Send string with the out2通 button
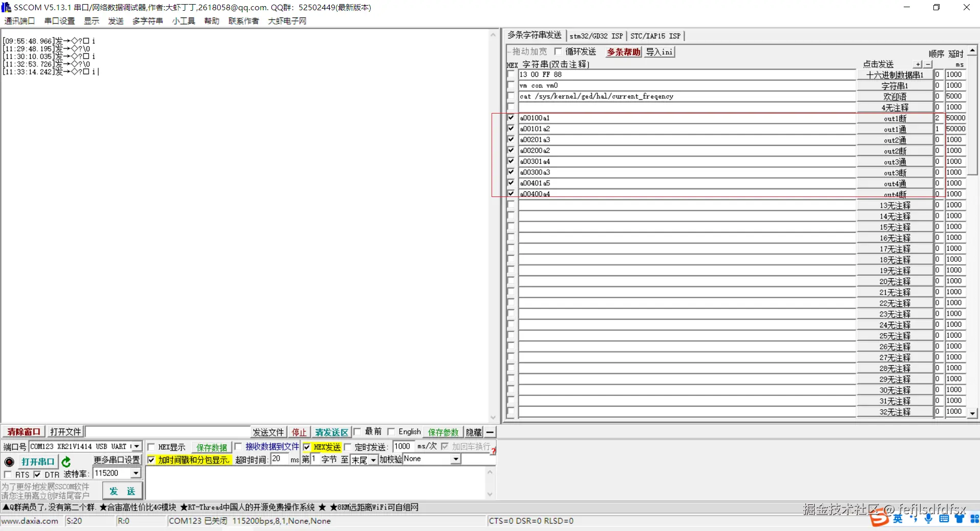The image size is (980, 531). click(x=894, y=140)
